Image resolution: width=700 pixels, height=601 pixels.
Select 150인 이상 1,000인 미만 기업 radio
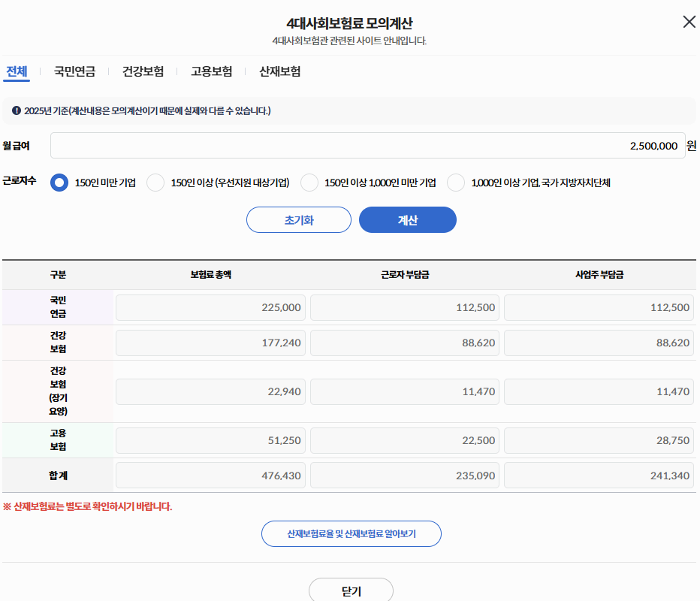(309, 183)
